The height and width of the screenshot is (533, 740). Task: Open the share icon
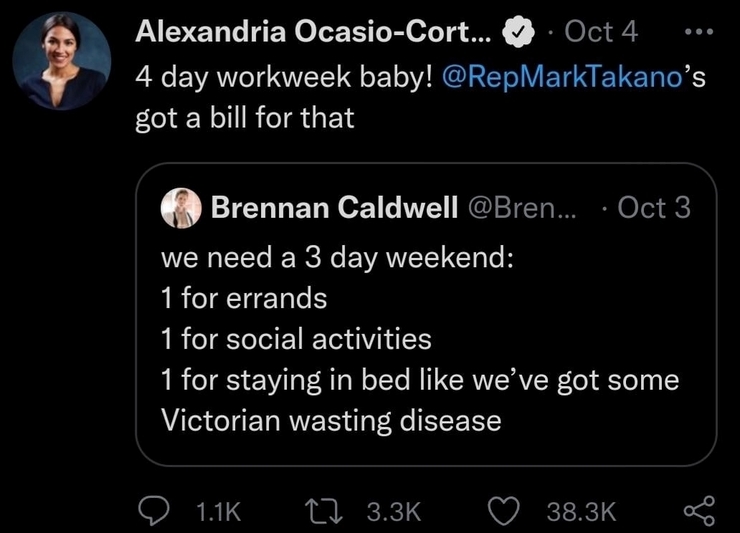pos(699,511)
